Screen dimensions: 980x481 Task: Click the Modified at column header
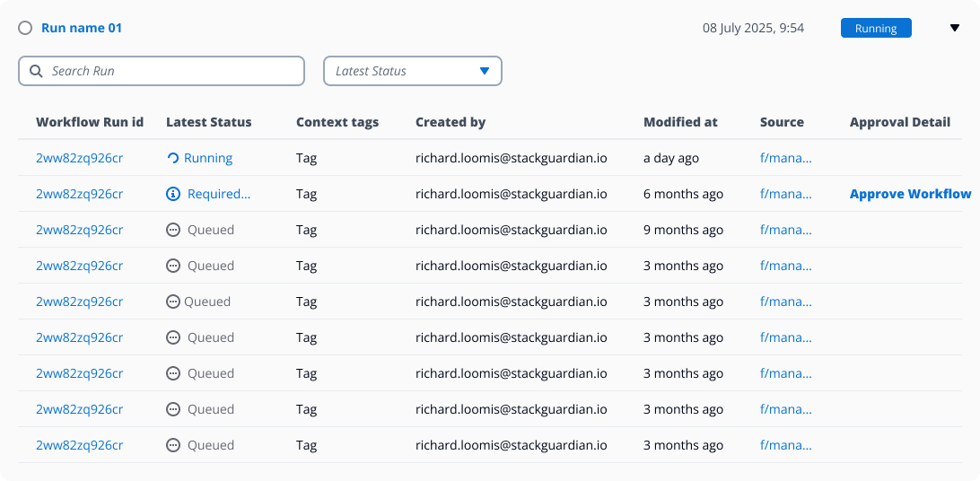pyautogui.click(x=680, y=122)
